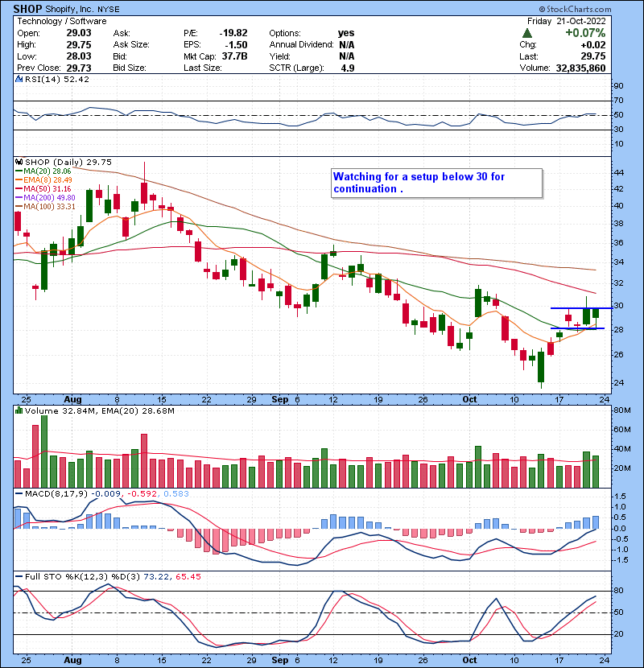Screen dimensions: 644x668
Task: Click the RSI(14) 52.42 legend label
Action: (57, 79)
